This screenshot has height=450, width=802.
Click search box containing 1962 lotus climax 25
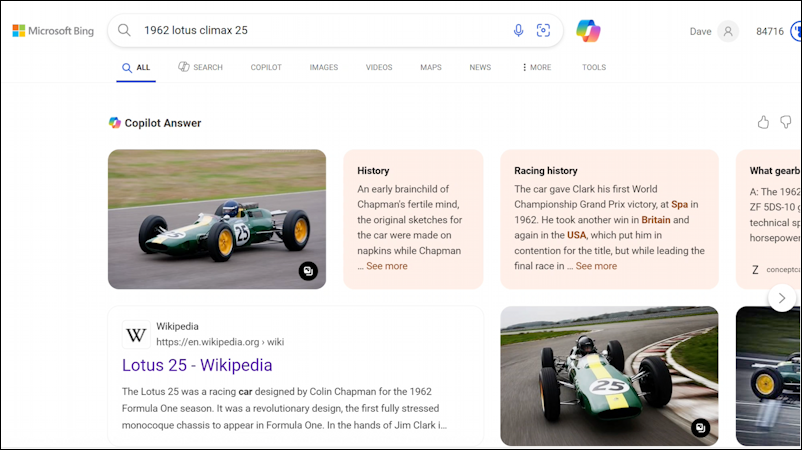(320, 31)
